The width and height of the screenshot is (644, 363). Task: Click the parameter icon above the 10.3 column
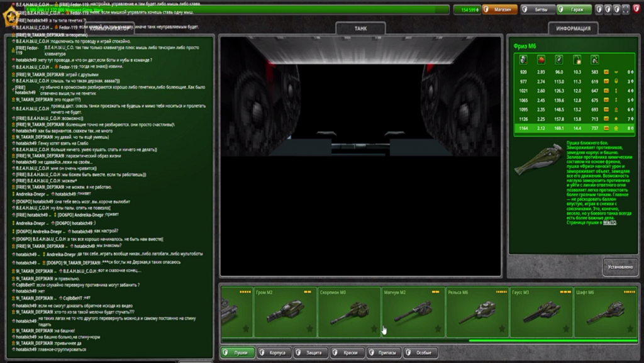[x=577, y=60]
